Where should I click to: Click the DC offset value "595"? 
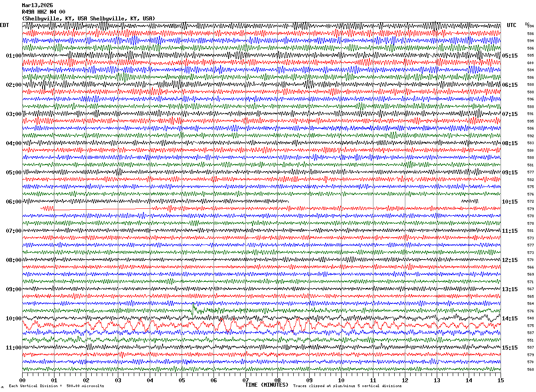(530, 121)
